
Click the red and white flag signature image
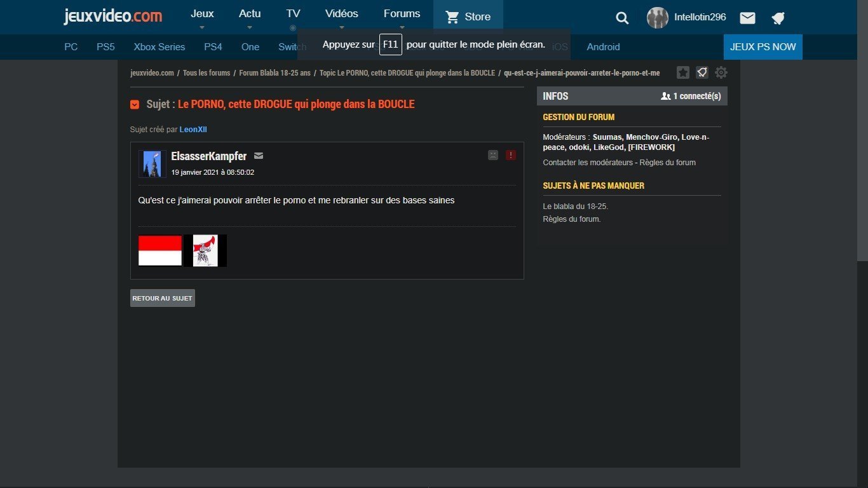click(x=160, y=250)
